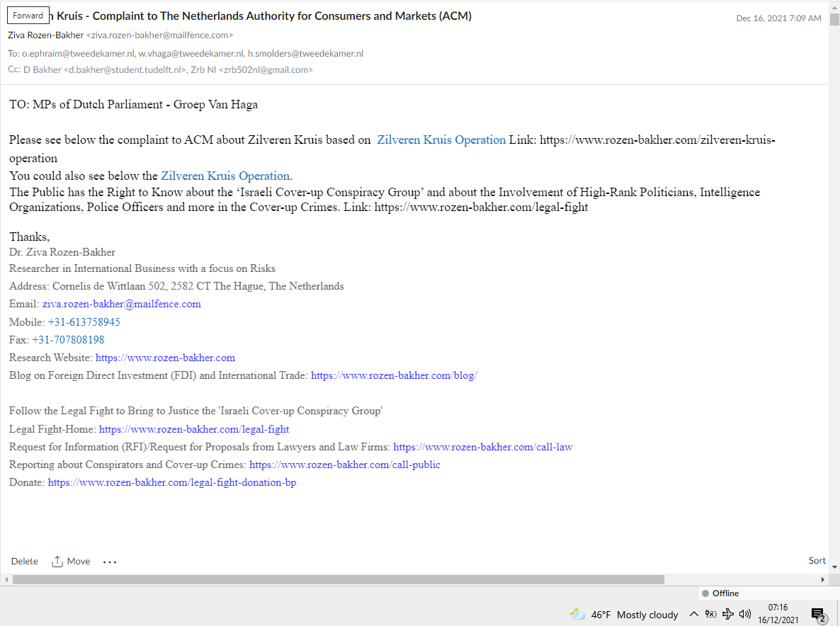Open the Sort option
This screenshot has width=840, height=626.
(817, 560)
